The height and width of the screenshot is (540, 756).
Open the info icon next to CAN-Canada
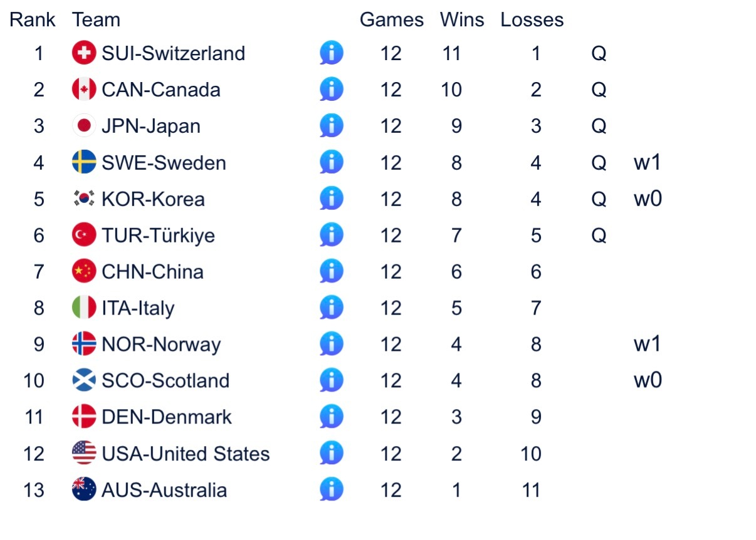pos(332,90)
